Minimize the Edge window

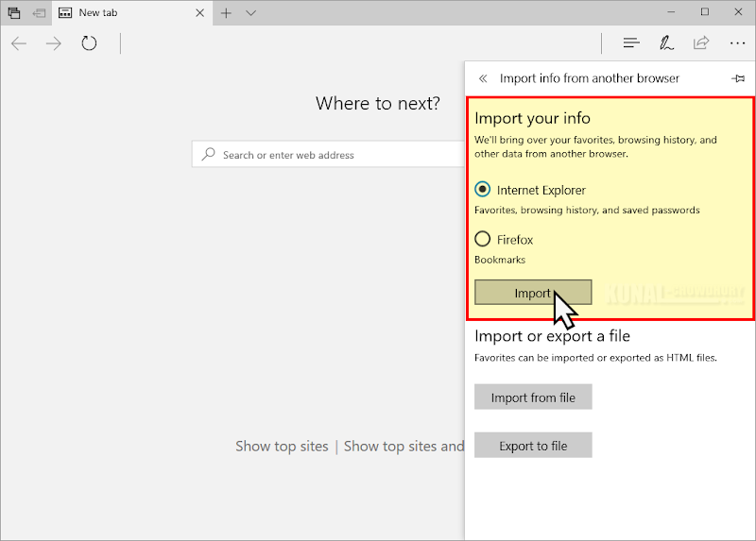(x=671, y=12)
